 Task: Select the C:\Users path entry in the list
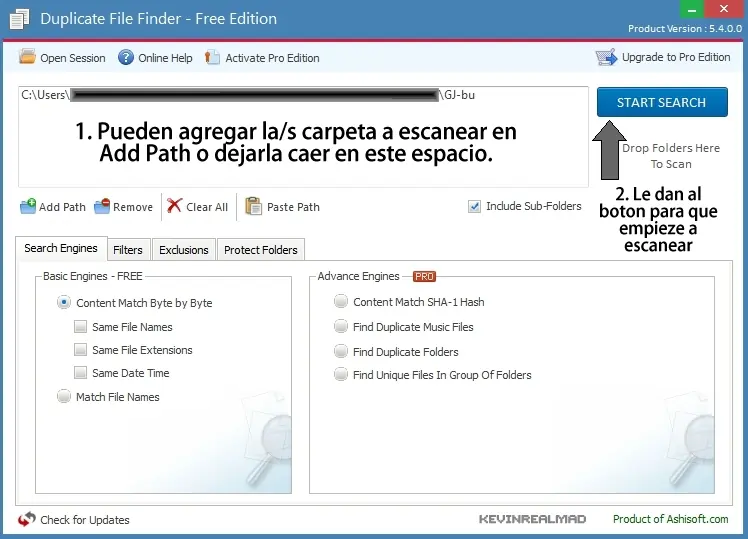248,95
